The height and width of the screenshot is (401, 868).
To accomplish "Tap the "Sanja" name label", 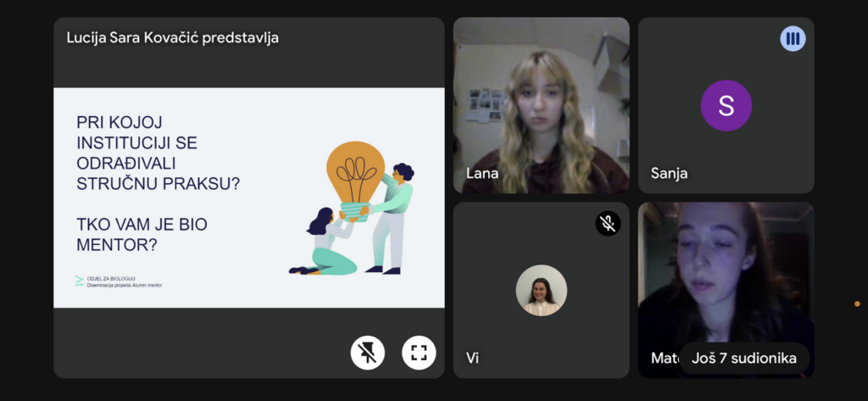I will pos(670,173).
